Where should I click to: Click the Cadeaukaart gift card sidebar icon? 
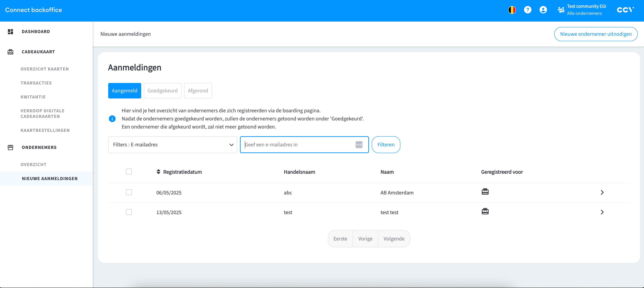(x=10, y=52)
